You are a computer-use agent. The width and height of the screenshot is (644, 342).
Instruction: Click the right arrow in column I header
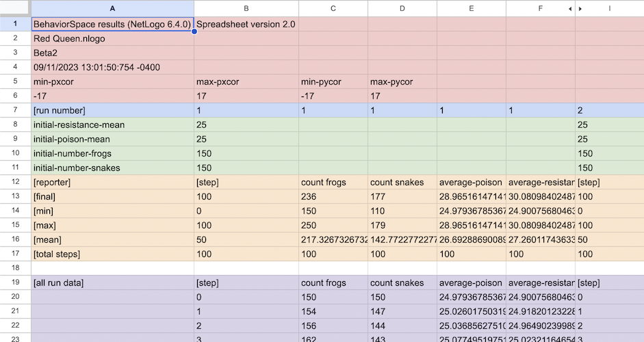[x=581, y=9]
